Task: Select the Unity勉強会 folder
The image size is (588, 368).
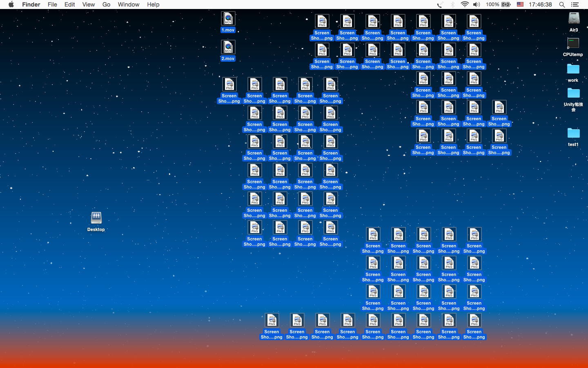Action: (x=573, y=93)
